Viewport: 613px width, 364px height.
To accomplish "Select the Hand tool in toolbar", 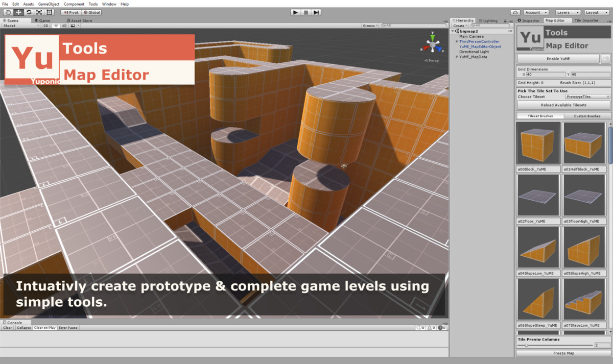I will pos(8,12).
